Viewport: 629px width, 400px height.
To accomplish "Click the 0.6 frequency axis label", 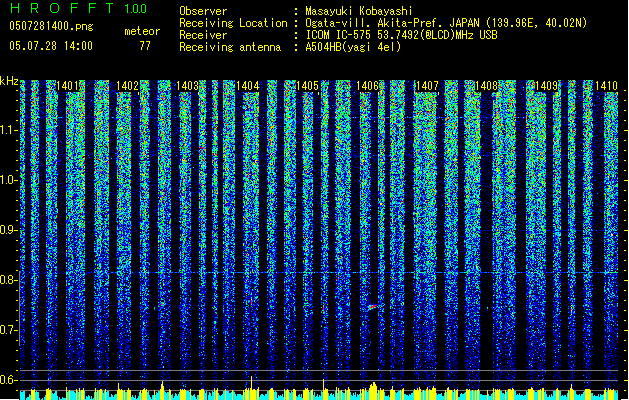I will [9, 380].
